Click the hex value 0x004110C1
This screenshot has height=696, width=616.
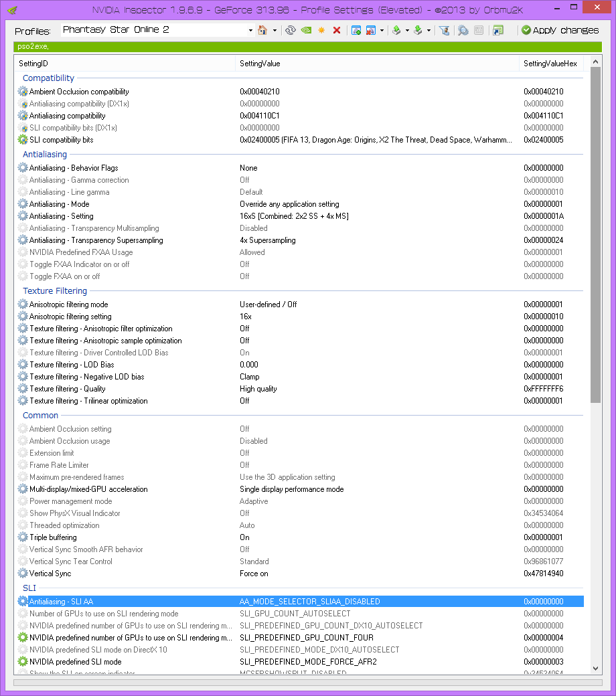point(543,116)
